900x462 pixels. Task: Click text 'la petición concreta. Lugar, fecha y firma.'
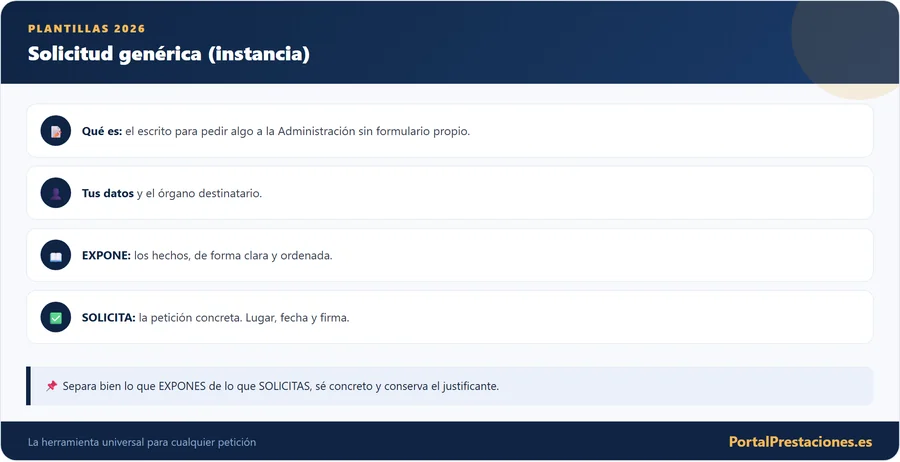(244, 317)
